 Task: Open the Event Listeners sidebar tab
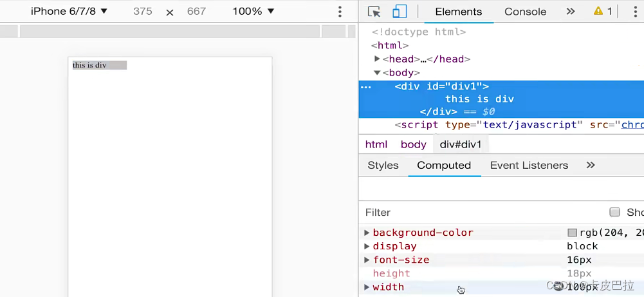click(529, 165)
